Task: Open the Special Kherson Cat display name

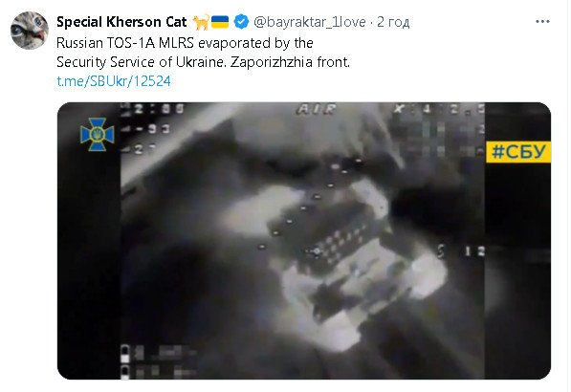Action: pyautogui.click(x=121, y=22)
